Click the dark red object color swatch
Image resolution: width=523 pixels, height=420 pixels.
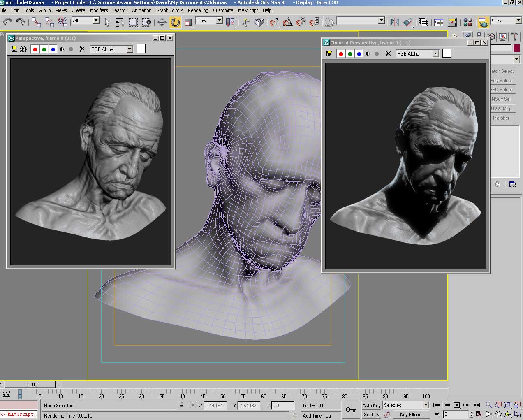pos(516,49)
